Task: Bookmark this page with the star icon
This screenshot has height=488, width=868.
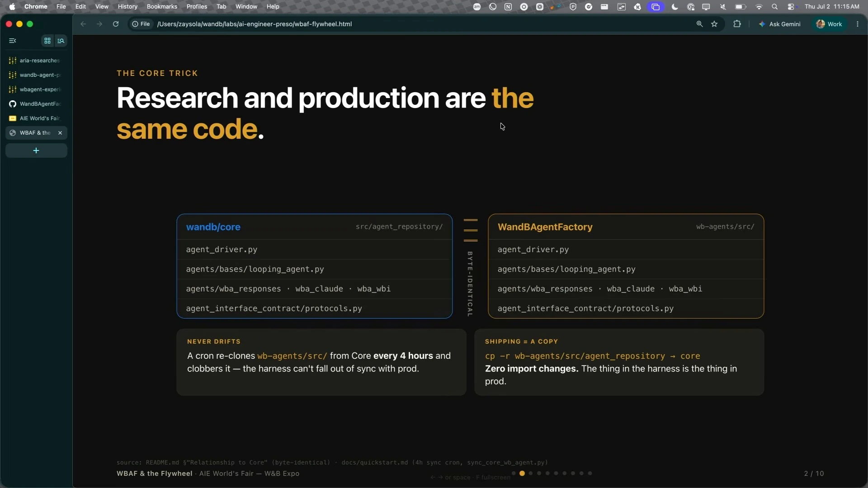Action: 715,24
